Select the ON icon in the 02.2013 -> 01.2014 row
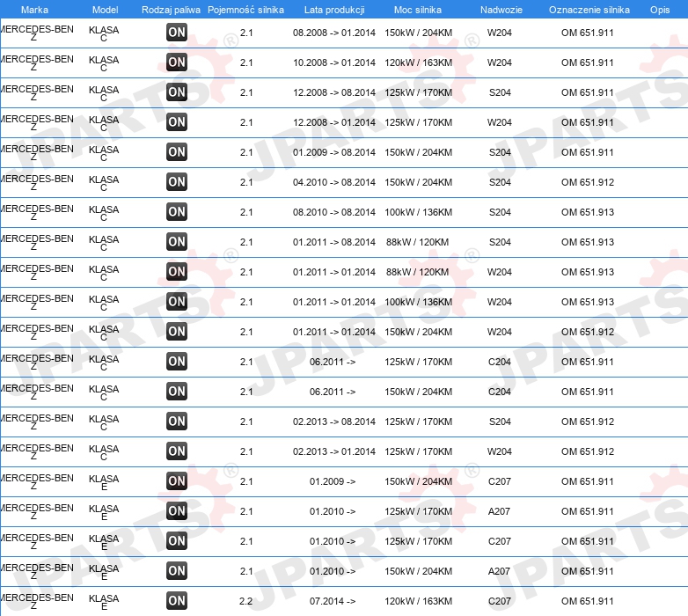Viewport: 688px width, 616px height. [x=177, y=451]
